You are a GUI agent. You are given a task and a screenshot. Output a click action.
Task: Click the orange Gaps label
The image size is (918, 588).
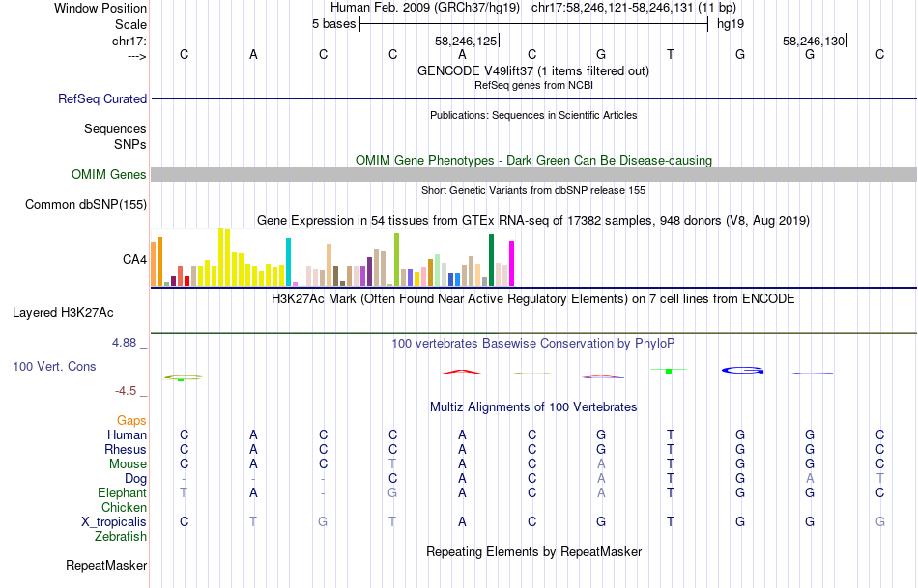tap(131, 421)
